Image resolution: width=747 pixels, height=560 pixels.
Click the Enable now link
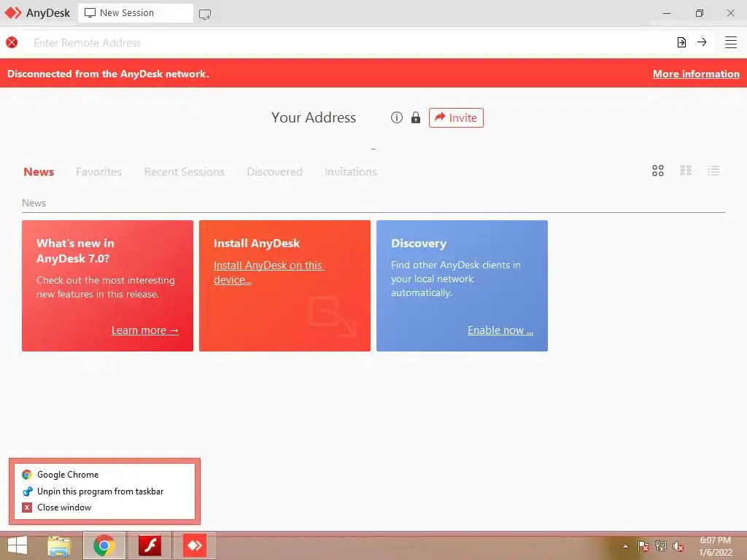pos(500,330)
